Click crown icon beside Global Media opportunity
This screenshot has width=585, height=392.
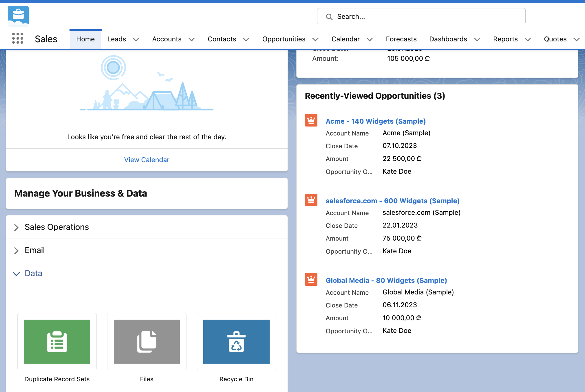pyautogui.click(x=311, y=279)
